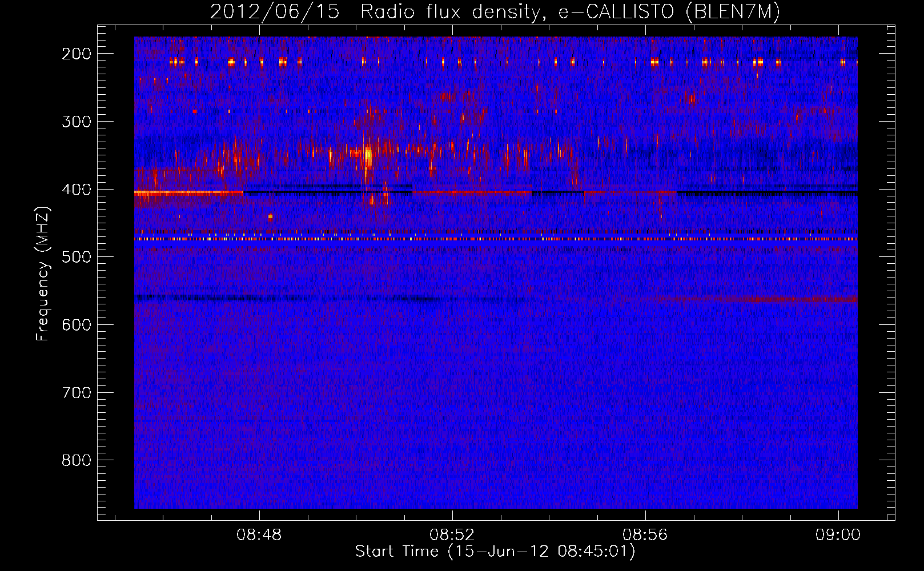Click the Start Time axis label

coord(495,552)
